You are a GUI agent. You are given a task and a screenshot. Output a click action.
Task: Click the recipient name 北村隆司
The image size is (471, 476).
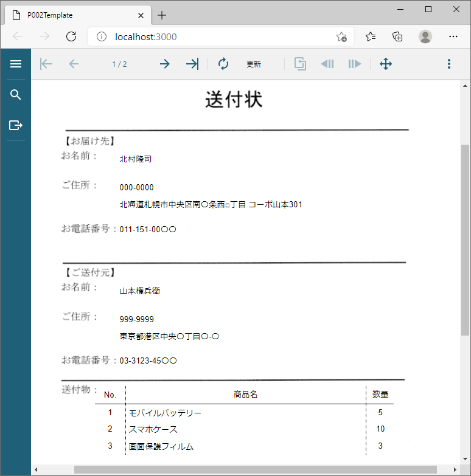coord(136,159)
